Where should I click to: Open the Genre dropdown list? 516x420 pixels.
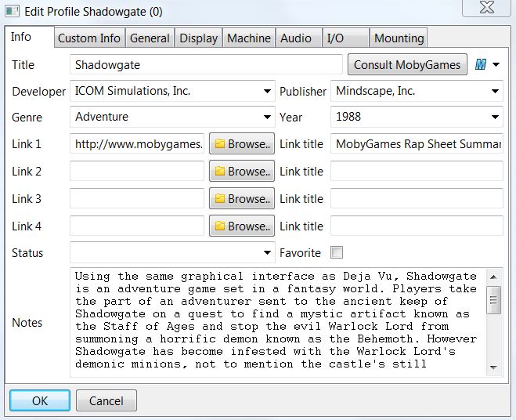(267, 117)
